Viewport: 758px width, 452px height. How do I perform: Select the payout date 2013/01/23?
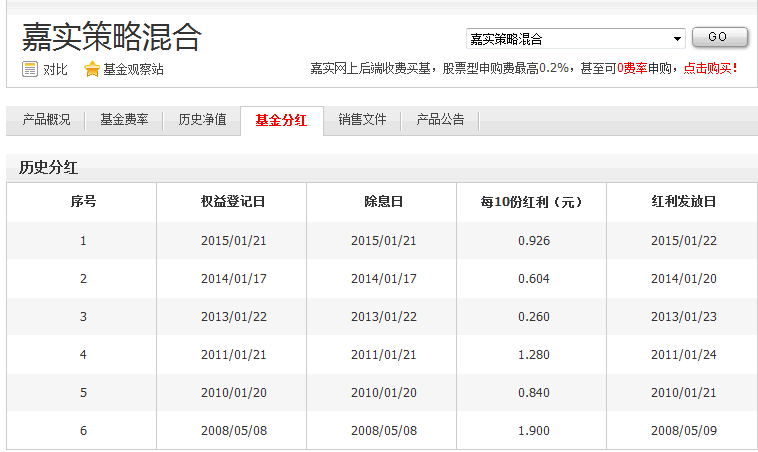(x=684, y=317)
